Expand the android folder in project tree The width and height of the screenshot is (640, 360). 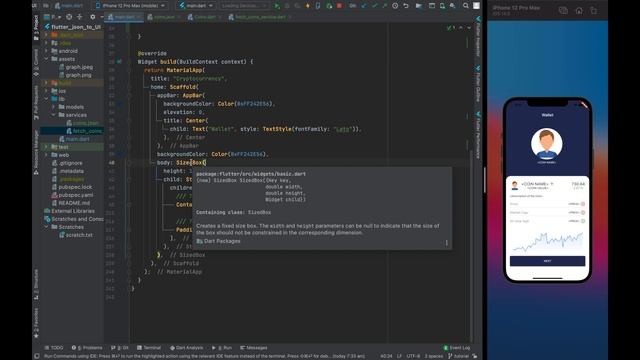point(47,51)
